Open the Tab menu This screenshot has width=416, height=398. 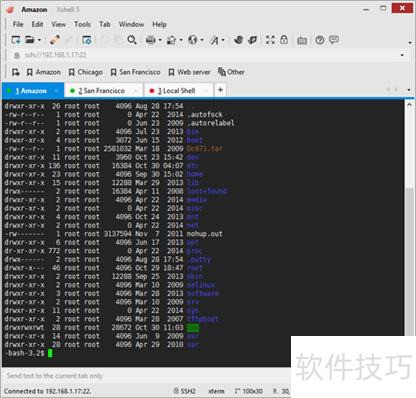(x=105, y=24)
